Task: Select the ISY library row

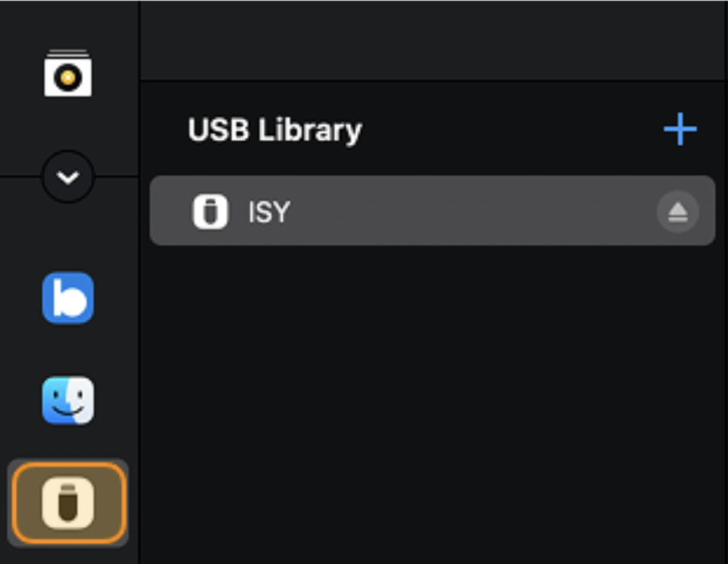Action: [436, 211]
